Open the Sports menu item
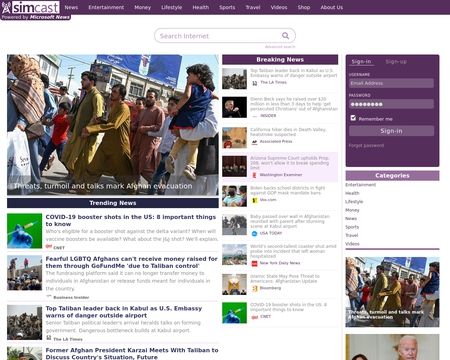The image size is (450, 360). pos(227,7)
